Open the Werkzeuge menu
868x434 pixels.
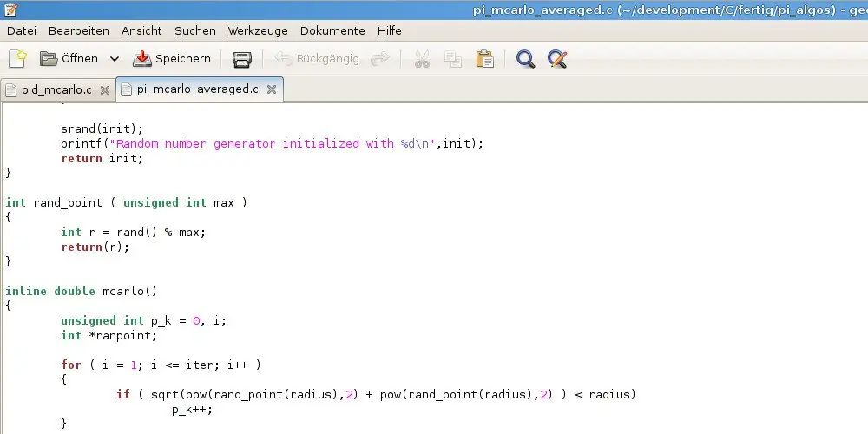click(x=258, y=31)
